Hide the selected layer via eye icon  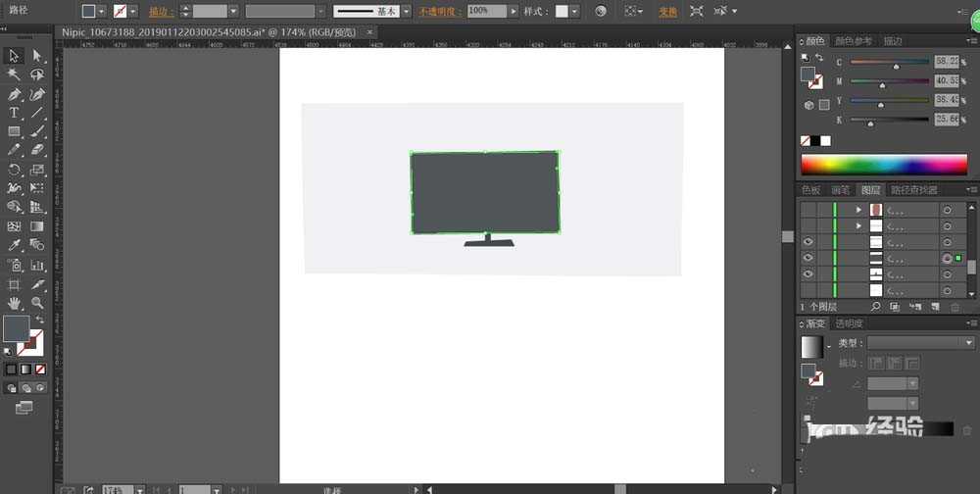[808, 258]
